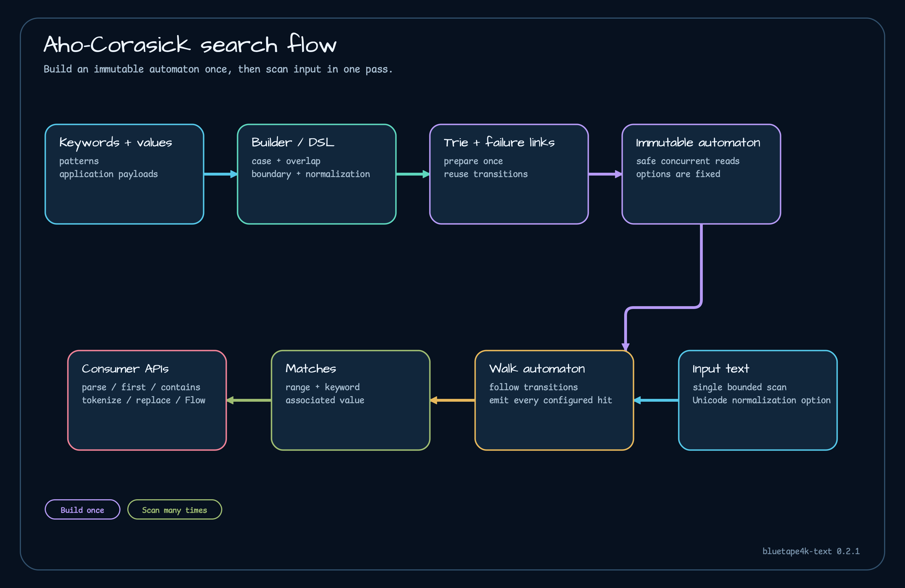Image resolution: width=905 pixels, height=588 pixels.
Task: Select the 'Consumer APIs' heading
Action: [x=125, y=369]
